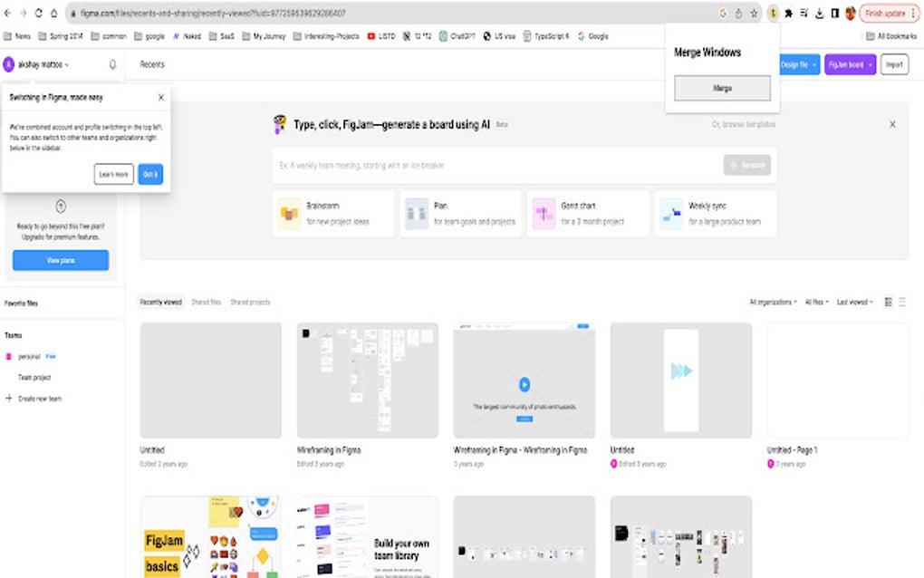Open the Wireframing in Figma file thumbnail
The image size is (924, 578).
tap(367, 380)
